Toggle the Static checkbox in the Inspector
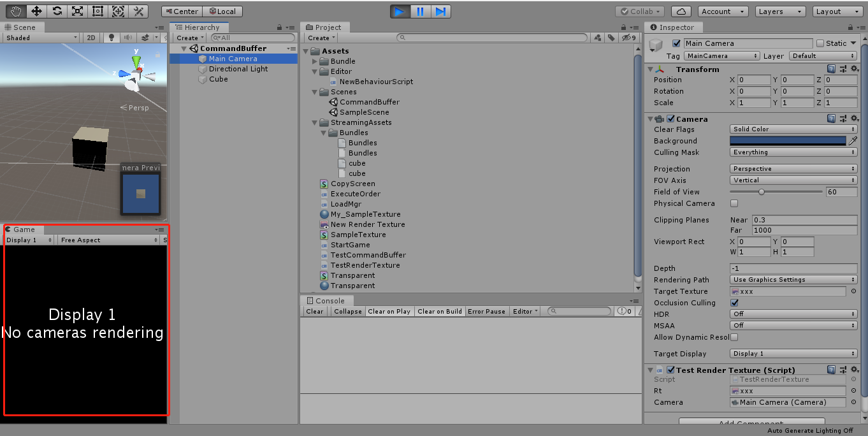 (x=820, y=43)
